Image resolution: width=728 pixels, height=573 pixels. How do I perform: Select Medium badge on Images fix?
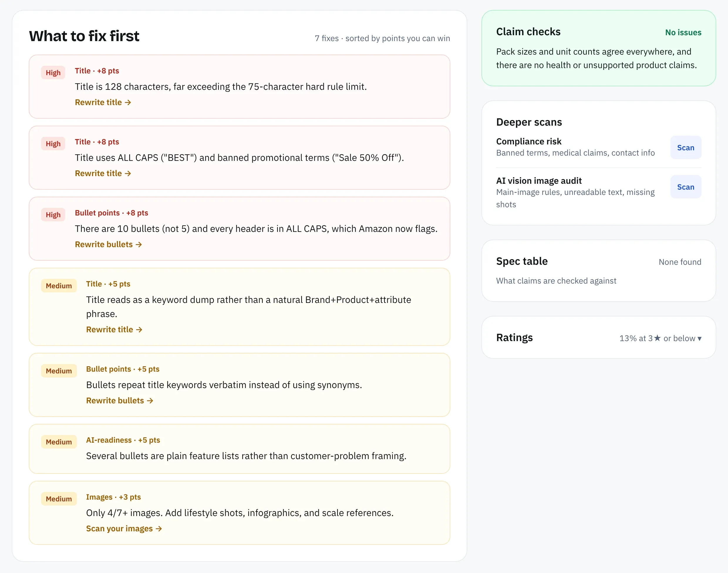pyautogui.click(x=59, y=499)
